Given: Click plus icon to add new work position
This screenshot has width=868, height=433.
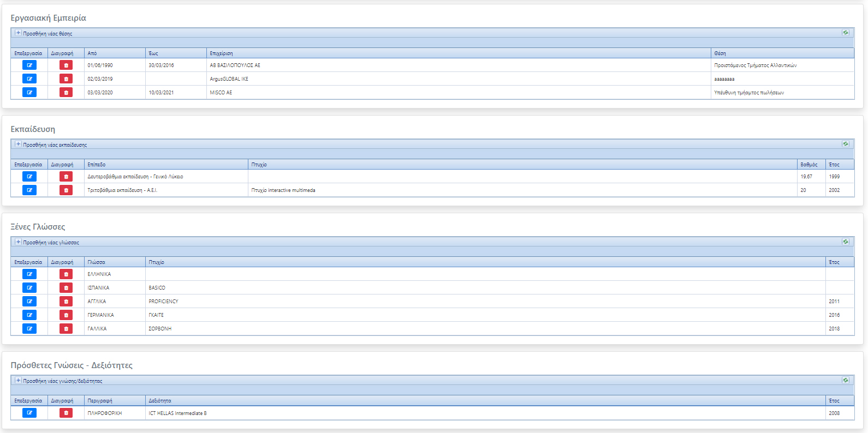Looking at the screenshot, I should click(18, 33).
